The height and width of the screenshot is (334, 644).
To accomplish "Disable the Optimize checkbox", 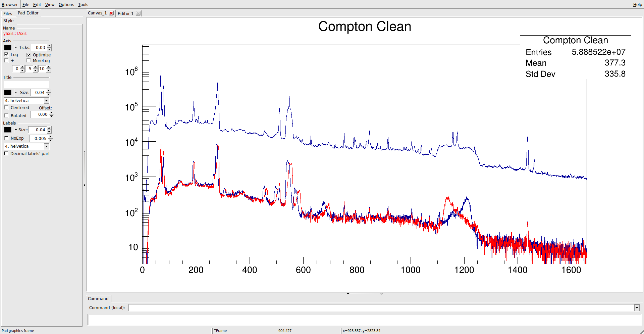I will point(29,55).
